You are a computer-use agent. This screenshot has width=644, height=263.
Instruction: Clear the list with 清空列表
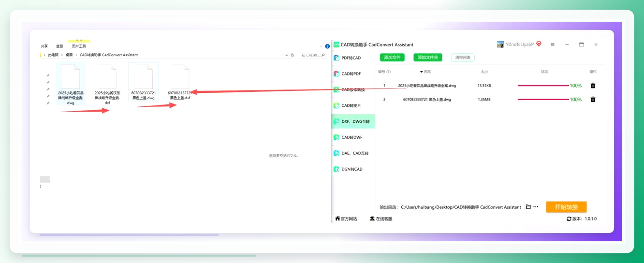coord(463,58)
